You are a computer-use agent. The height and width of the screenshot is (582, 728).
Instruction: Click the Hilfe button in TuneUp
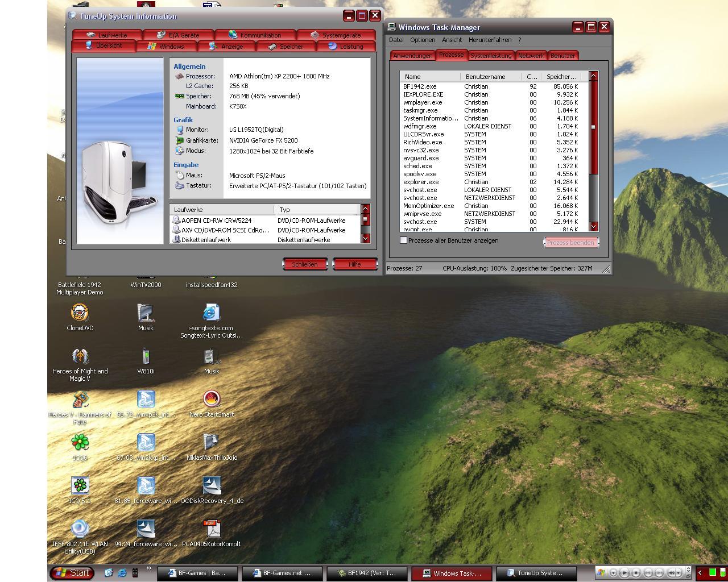pos(355,264)
